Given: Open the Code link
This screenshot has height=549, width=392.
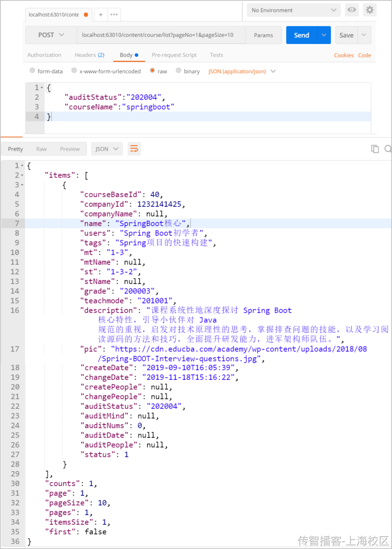Looking at the screenshot, I should pos(364,55).
